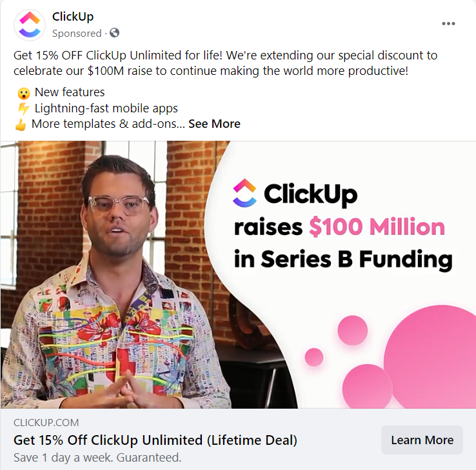476x470 pixels.
Task: Click the thumbs-up emoji before More templates
Action: (21, 124)
